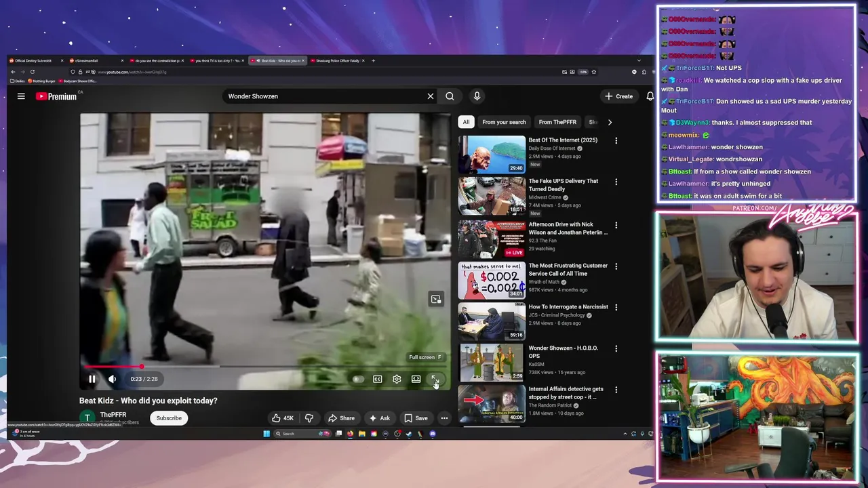The image size is (868, 488).
Task: Open How To Interrogate A Narcissist video
Action: pyautogui.click(x=568, y=307)
